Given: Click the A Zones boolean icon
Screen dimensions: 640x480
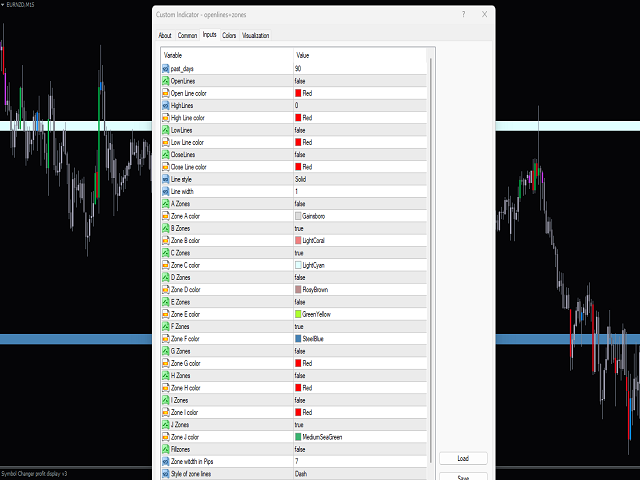Looking at the screenshot, I should [x=165, y=204].
